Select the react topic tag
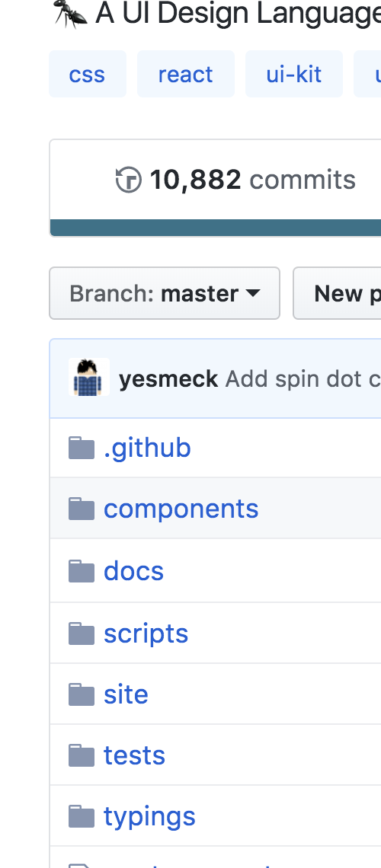 [185, 74]
